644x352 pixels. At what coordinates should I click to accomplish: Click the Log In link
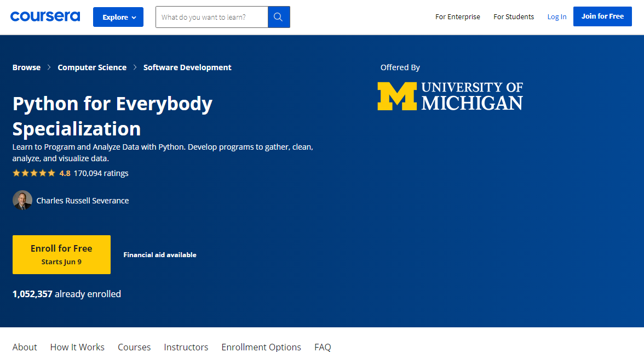tap(556, 17)
